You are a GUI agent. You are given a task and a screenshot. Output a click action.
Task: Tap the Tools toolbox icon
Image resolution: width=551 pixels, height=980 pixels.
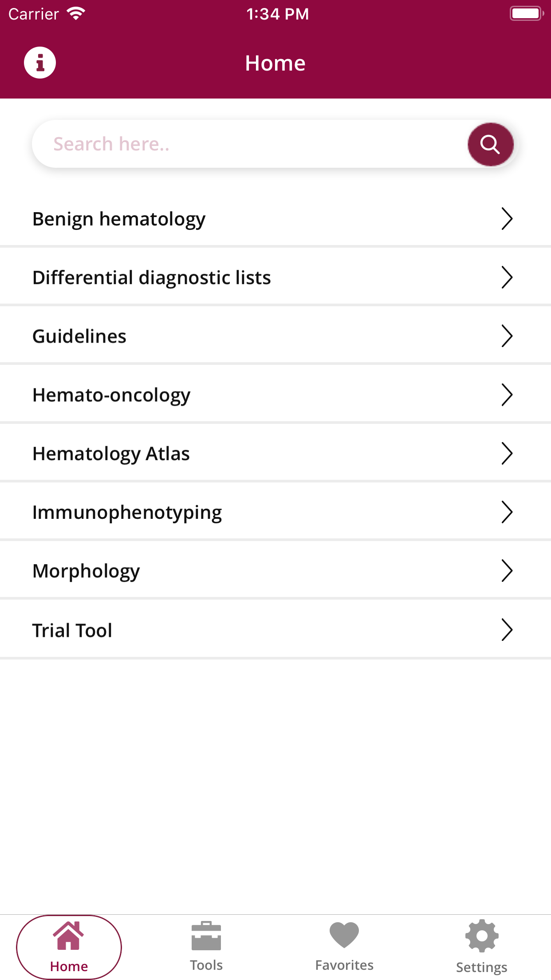click(x=206, y=936)
